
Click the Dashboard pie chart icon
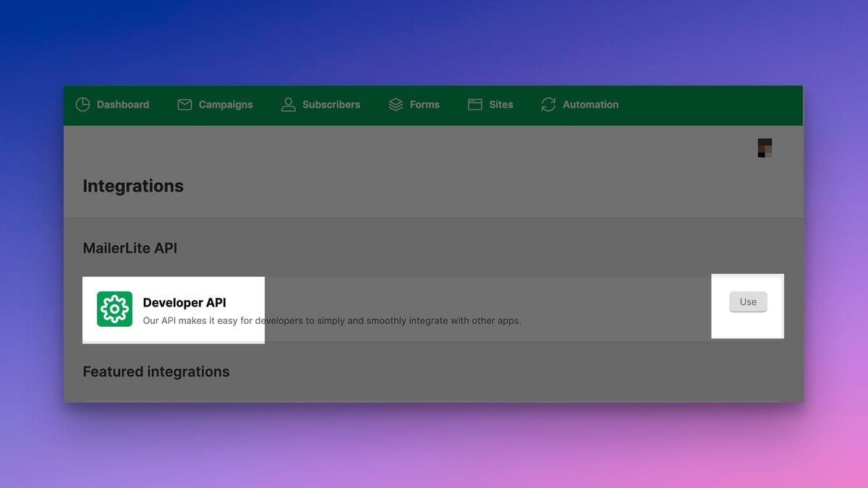(83, 105)
